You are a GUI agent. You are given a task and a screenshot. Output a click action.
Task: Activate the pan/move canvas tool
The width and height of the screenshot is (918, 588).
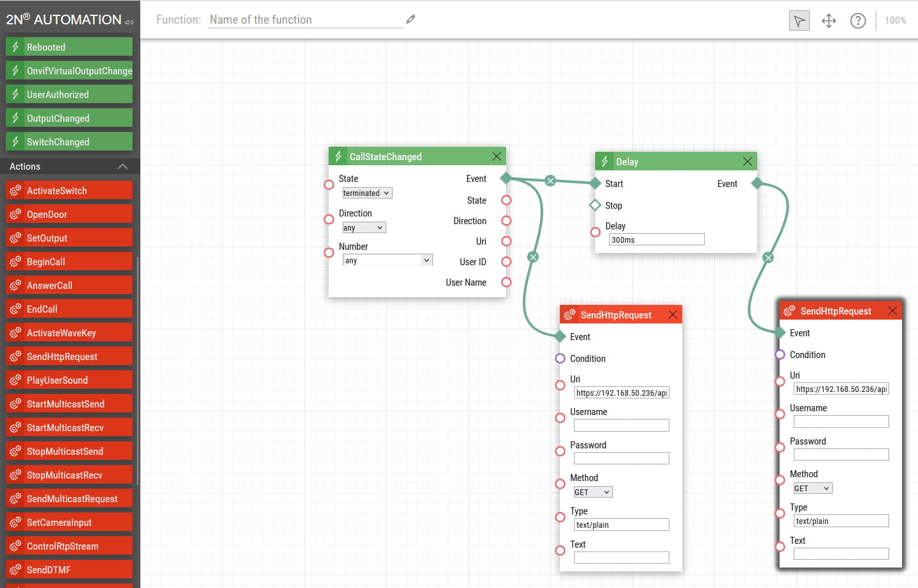click(829, 20)
